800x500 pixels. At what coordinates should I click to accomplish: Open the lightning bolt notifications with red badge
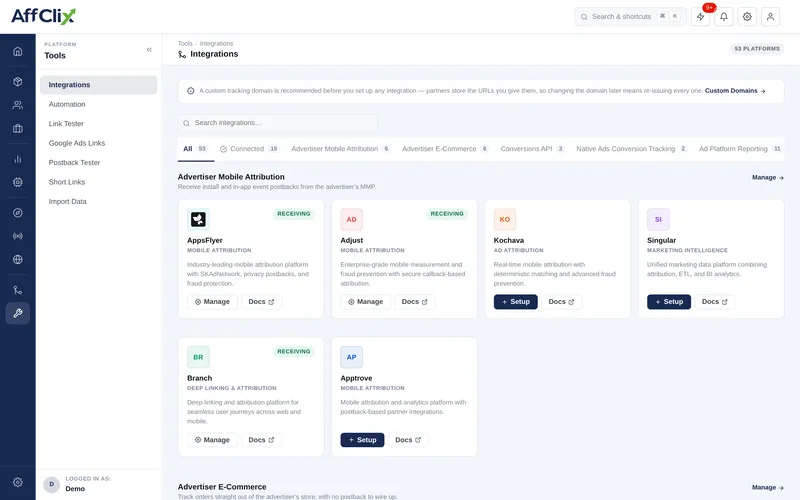[701, 17]
